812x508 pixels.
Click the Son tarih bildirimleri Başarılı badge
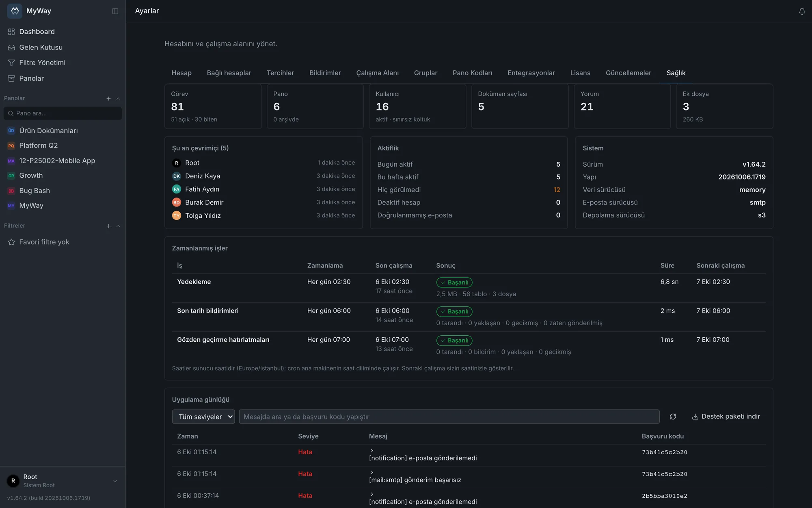[x=454, y=312]
